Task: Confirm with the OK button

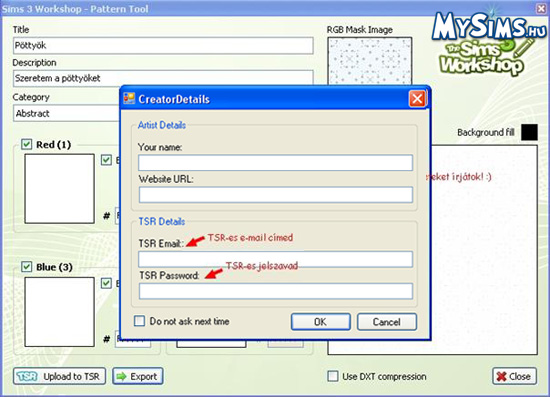Action: pos(321,322)
